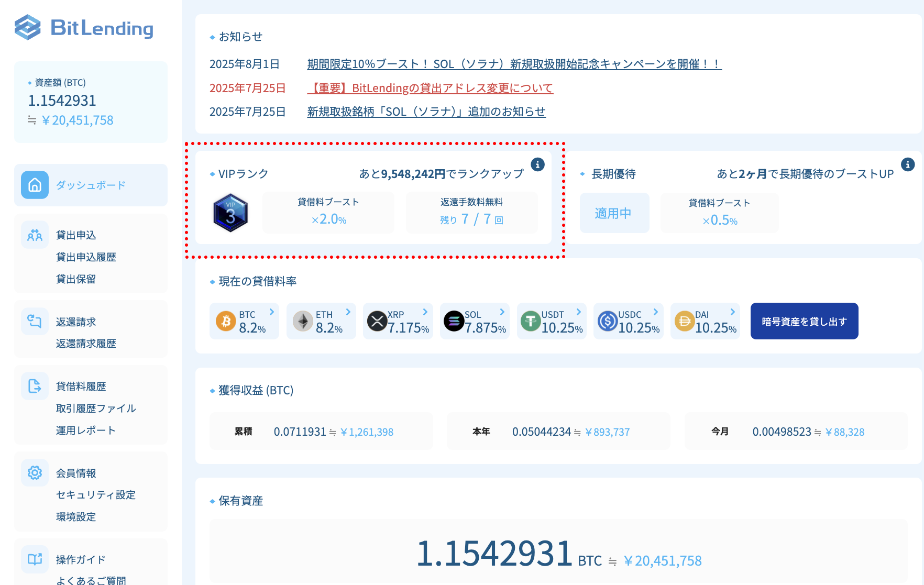
Task: Open 会員情報 menu item
Action: click(76, 473)
